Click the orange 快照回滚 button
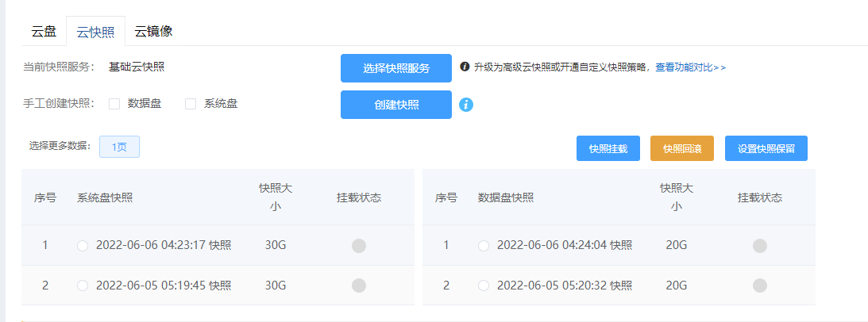 coord(681,148)
